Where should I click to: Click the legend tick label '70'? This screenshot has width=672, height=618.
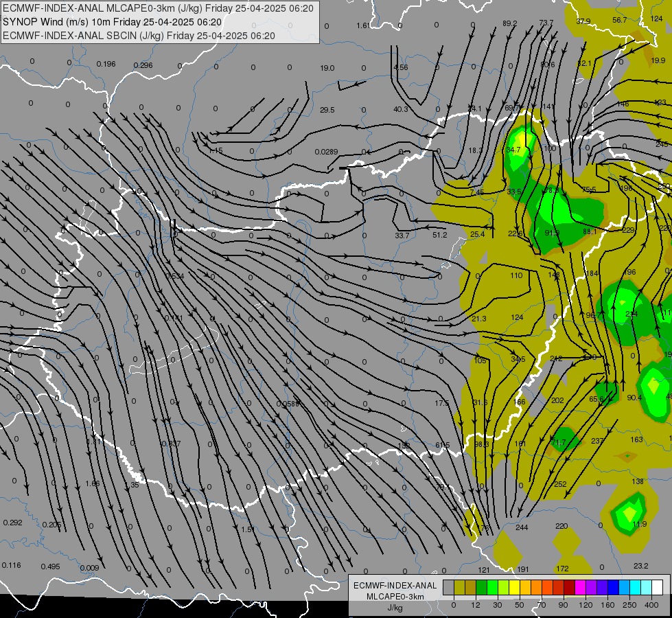tap(542, 605)
